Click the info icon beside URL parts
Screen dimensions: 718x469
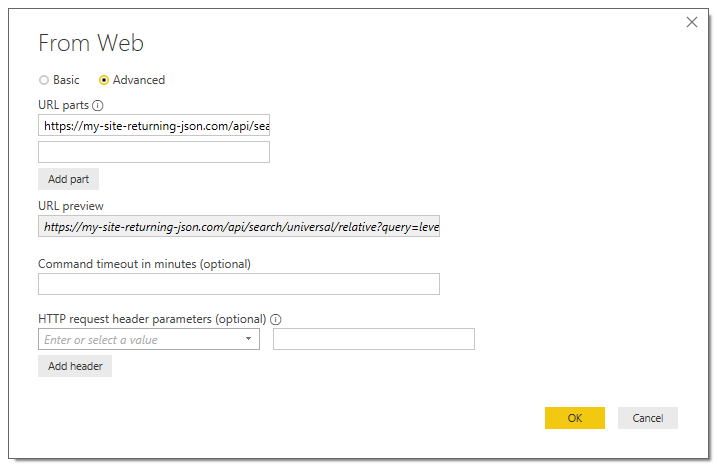[98, 105]
